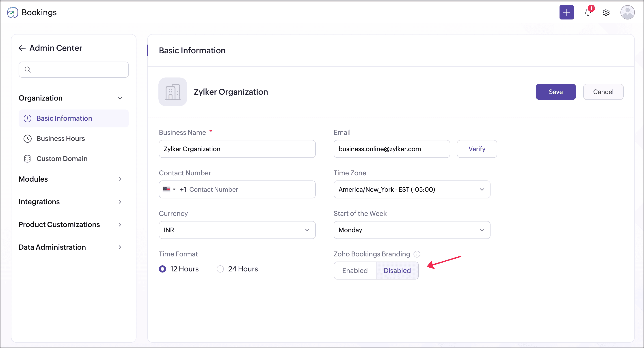Click the user profile avatar
This screenshot has width=644, height=348.
point(627,12)
